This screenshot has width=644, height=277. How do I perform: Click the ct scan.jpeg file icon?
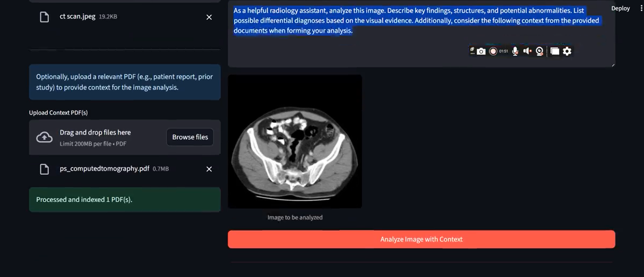44,17
